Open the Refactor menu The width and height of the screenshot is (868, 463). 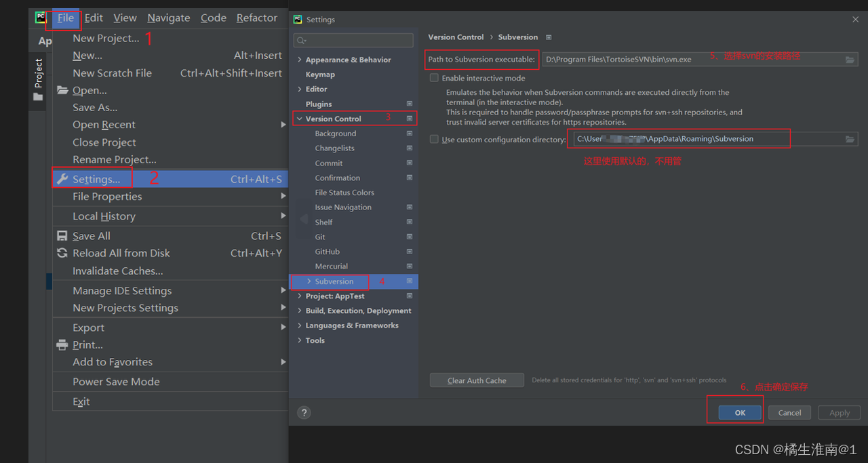click(x=257, y=18)
